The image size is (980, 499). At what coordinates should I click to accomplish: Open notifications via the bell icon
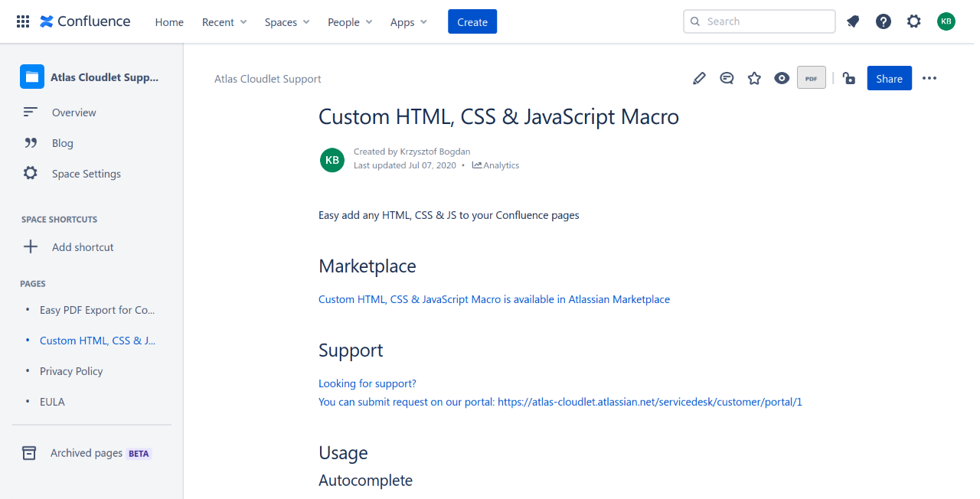(853, 21)
